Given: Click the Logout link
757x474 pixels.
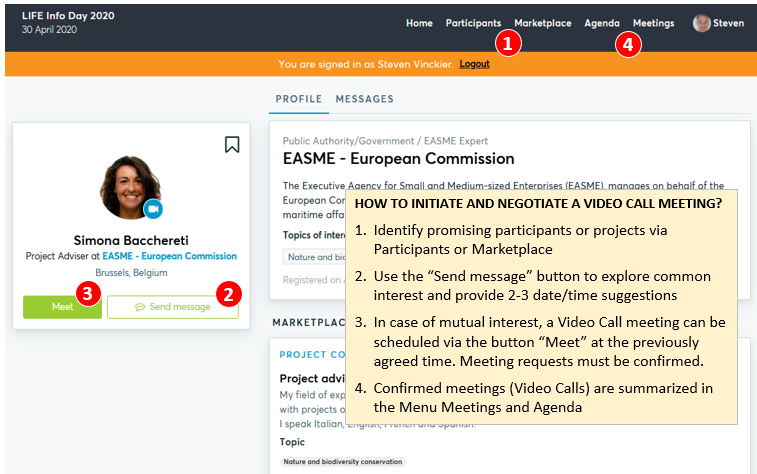Looking at the screenshot, I should [474, 64].
